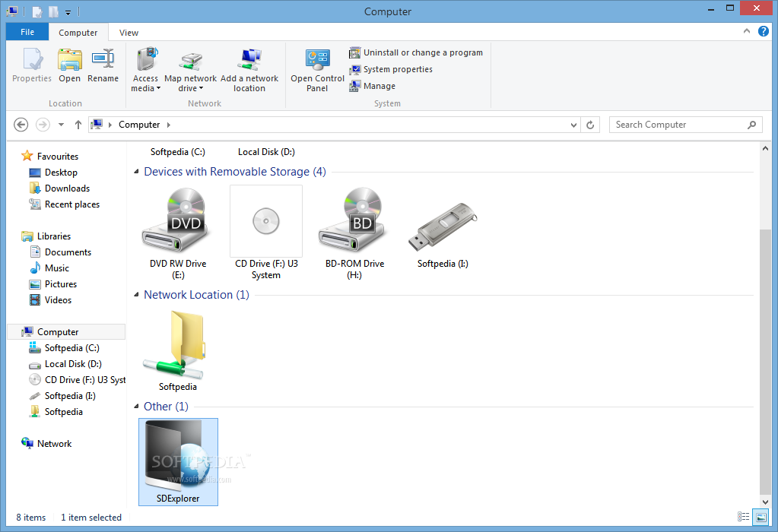778x532 pixels.
Task: Select Softpedia (C:) in the content pane
Action: point(178,152)
